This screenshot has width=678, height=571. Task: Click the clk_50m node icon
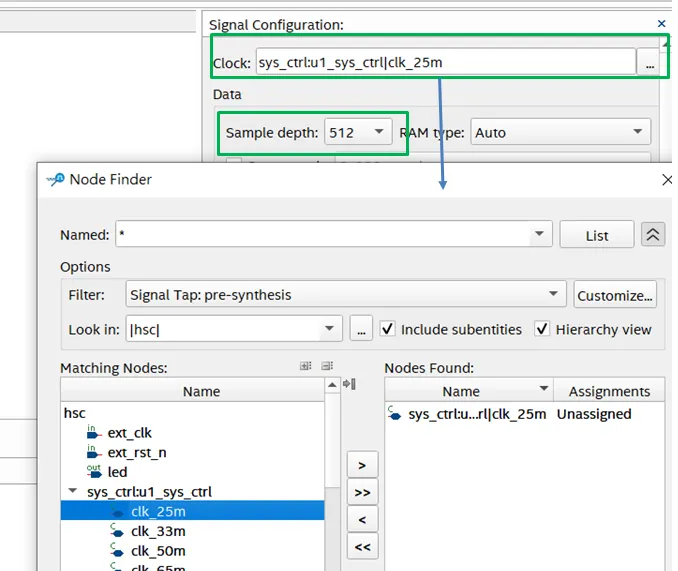(117, 551)
